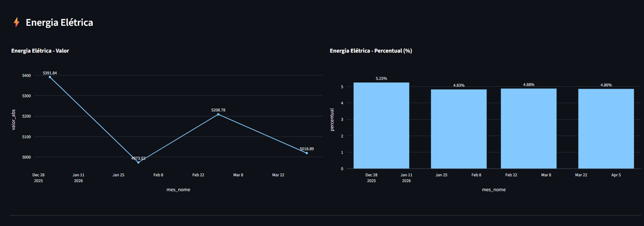Click the Apr 5 tick on bar chart
This screenshot has width=644, height=226.
pos(616,175)
